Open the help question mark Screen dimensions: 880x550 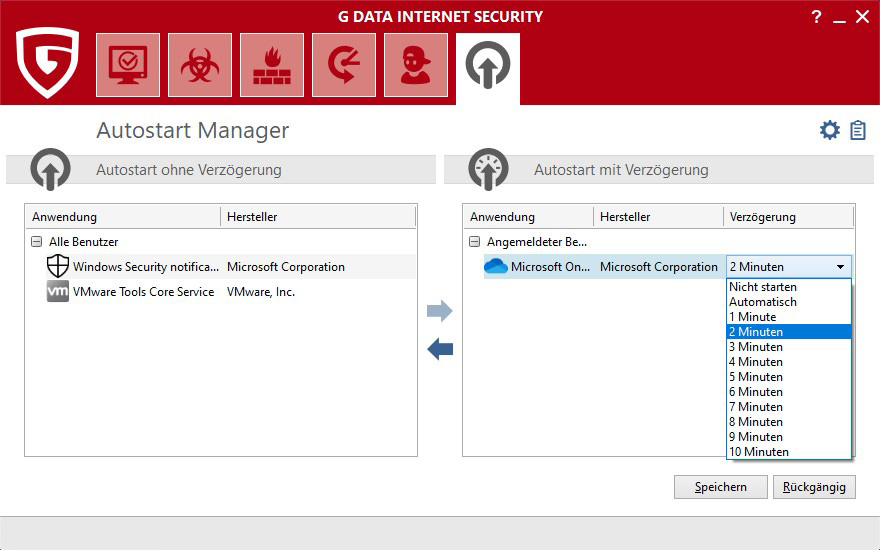click(x=816, y=17)
